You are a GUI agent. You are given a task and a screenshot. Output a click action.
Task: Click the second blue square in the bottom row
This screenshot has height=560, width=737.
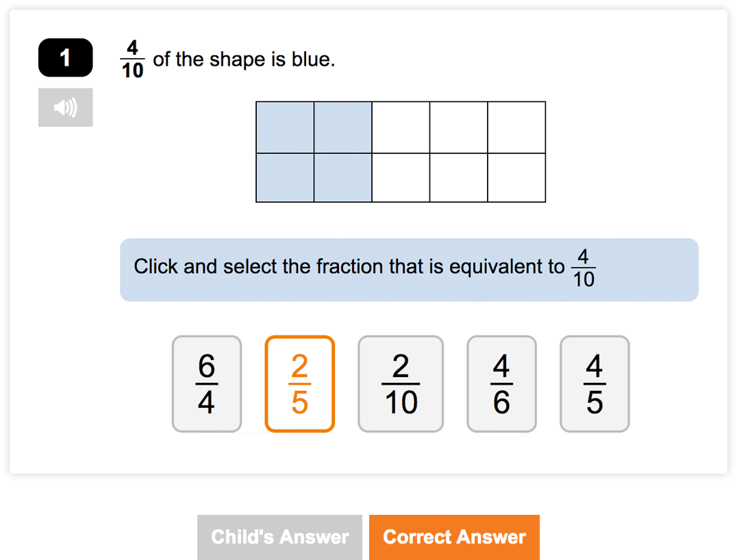tap(342, 177)
